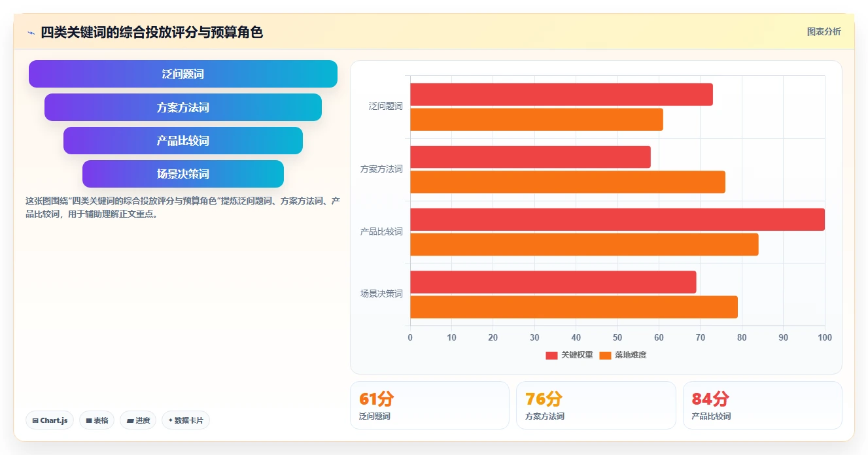Click the x-axis tick label 50
This screenshot has height=455, width=868.
[x=617, y=338]
